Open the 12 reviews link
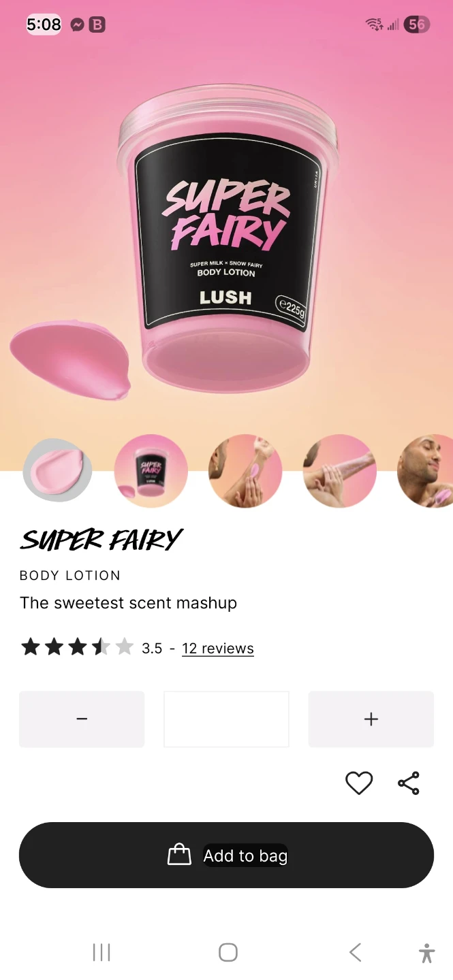Viewport: 453px width, 980px height. point(218,649)
